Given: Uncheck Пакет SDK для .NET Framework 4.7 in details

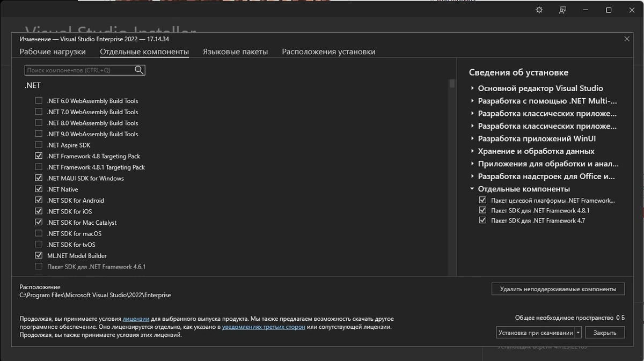Looking at the screenshot, I should [x=482, y=220].
